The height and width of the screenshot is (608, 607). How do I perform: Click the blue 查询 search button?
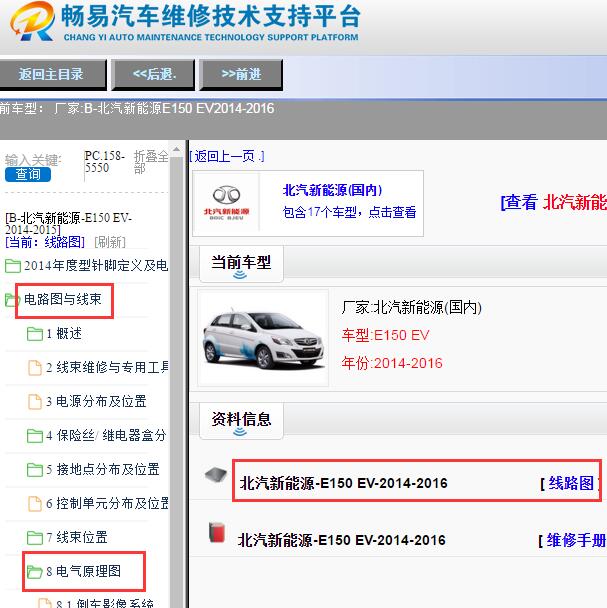coord(28,174)
